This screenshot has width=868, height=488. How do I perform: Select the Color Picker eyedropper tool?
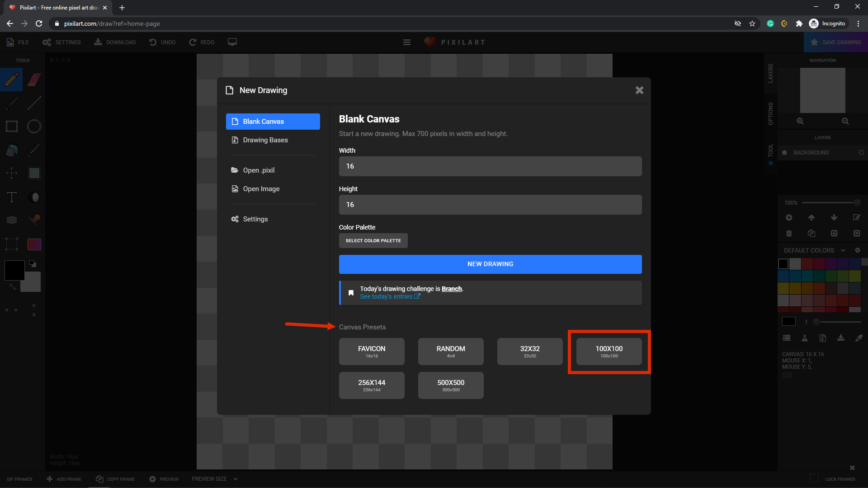click(x=34, y=150)
